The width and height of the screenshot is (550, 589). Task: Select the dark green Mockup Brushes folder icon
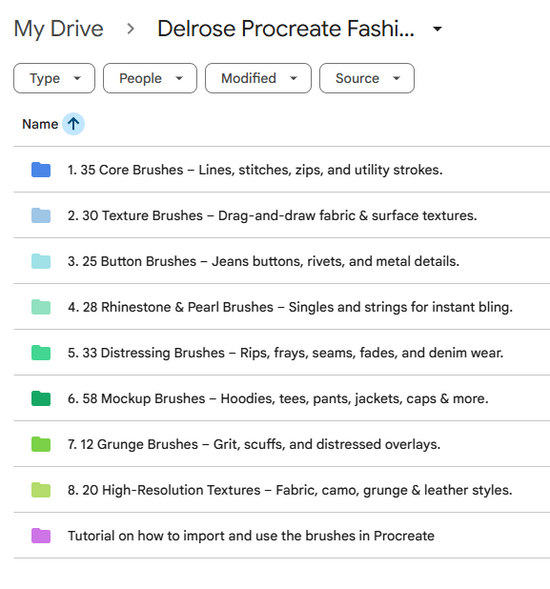coord(41,399)
